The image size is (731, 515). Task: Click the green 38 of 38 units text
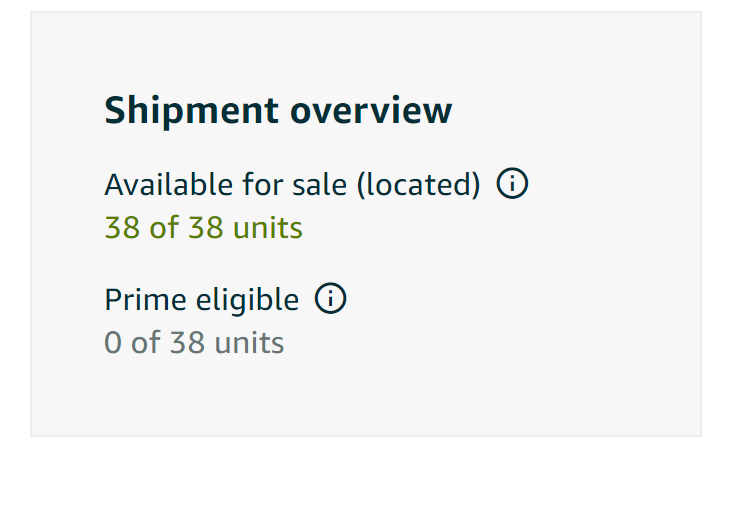203,228
